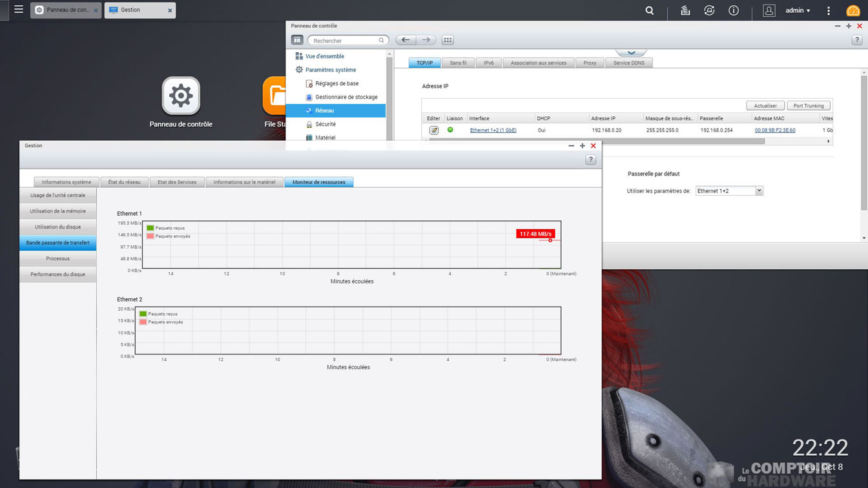This screenshot has width=868, height=488.
Task: Open the event notifications info icon
Action: click(x=734, y=10)
